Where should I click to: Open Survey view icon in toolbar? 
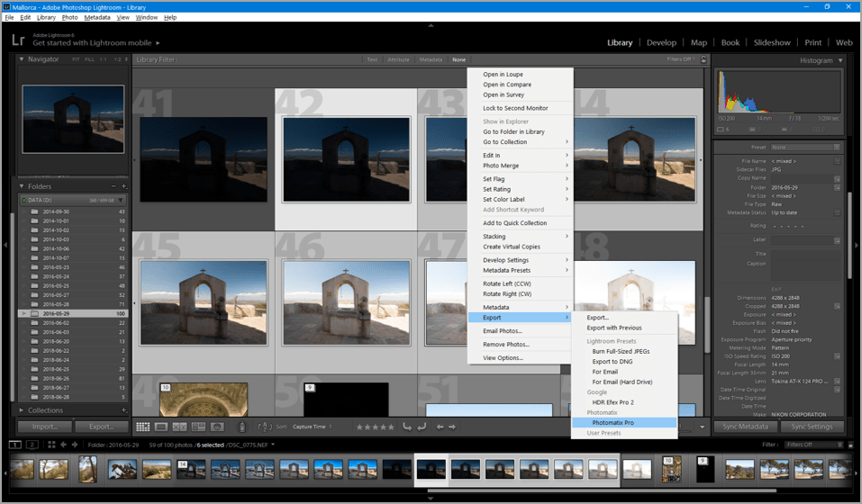coord(197,427)
